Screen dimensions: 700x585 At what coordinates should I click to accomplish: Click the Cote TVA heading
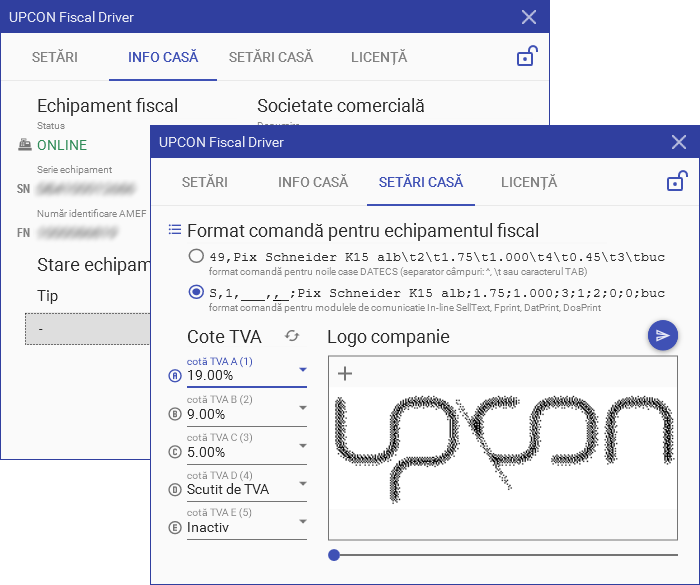pyautogui.click(x=224, y=337)
